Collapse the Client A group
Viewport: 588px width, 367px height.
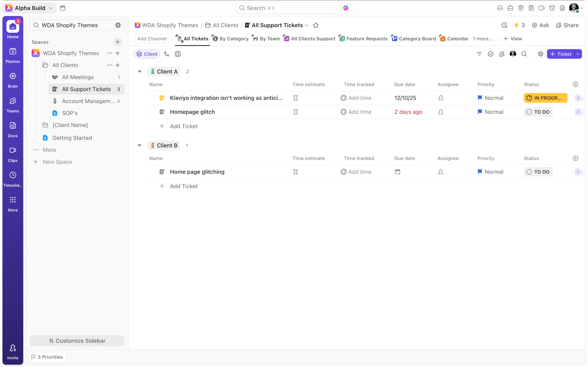pyautogui.click(x=139, y=72)
